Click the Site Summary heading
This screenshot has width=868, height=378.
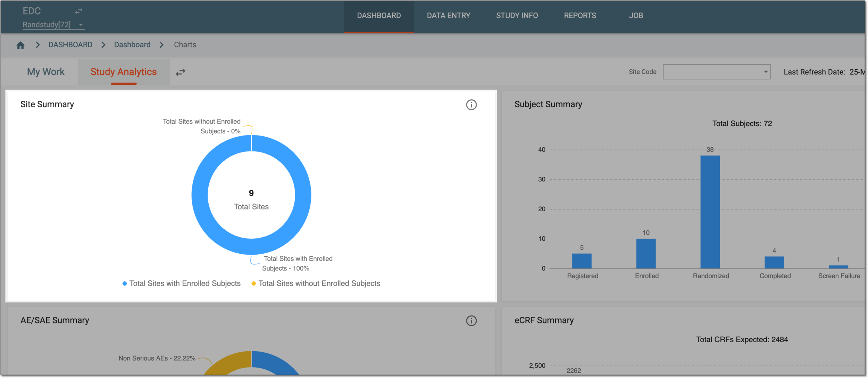tap(47, 104)
